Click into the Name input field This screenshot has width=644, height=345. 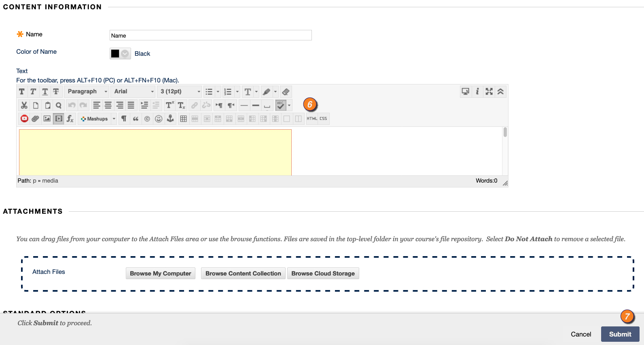[211, 36]
